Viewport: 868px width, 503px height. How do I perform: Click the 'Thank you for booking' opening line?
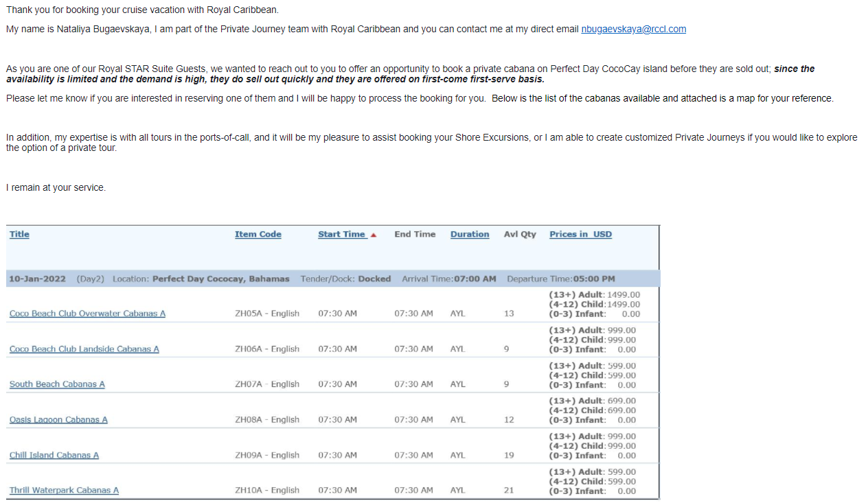tap(142, 10)
